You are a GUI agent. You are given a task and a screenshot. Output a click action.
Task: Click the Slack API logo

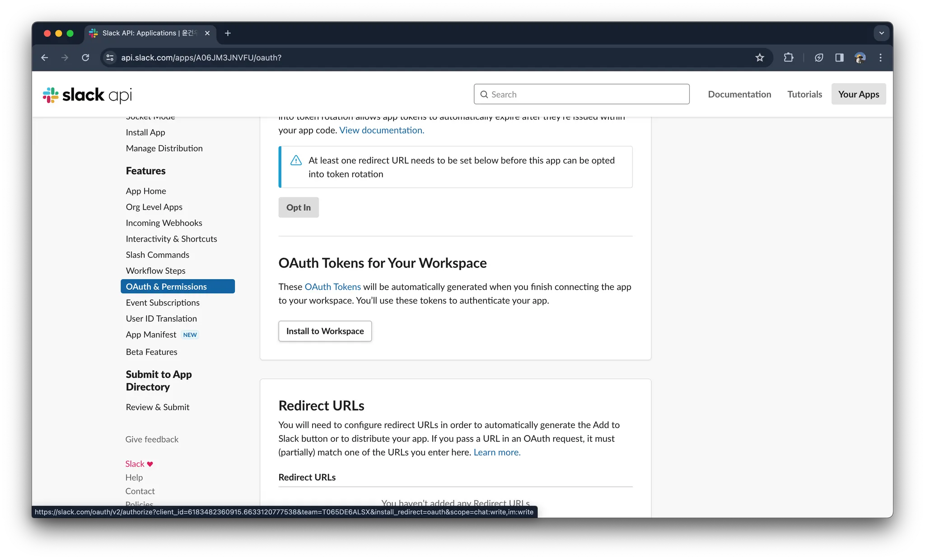(x=87, y=95)
